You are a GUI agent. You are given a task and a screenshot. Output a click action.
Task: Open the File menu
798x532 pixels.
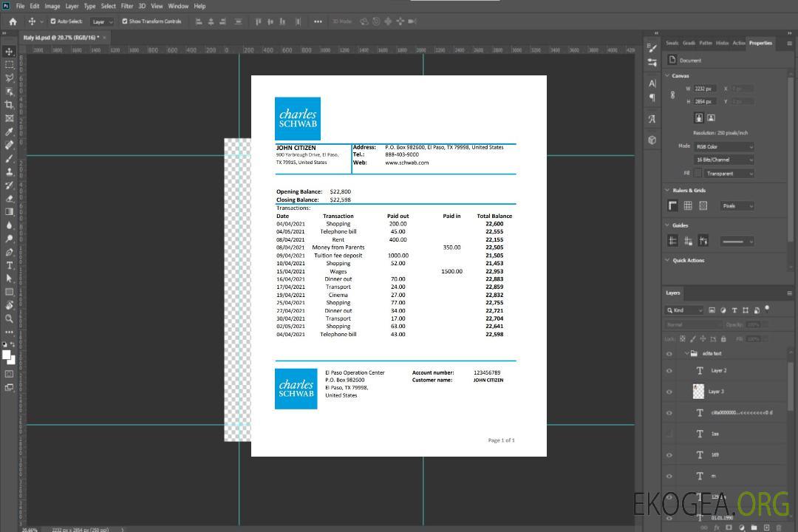click(x=21, y=6)
